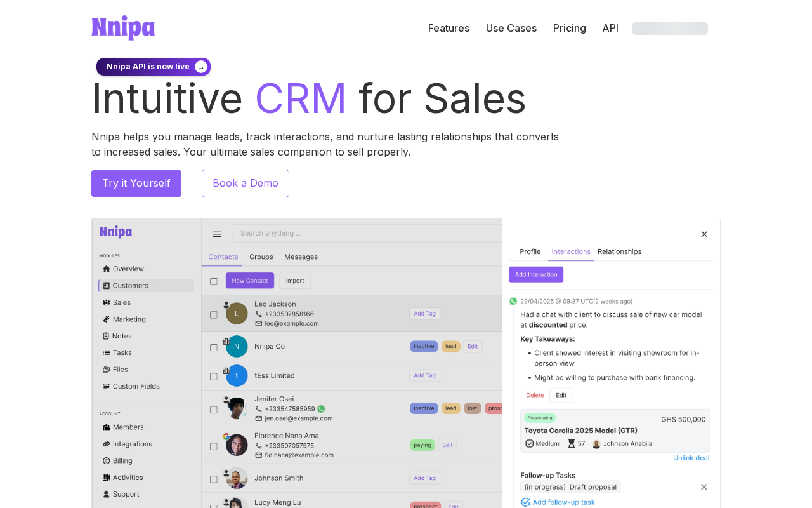The image size is (812, 508).
Task: Switch to the Messages tab
Action: pyautogui.click(x=301, y=257)
